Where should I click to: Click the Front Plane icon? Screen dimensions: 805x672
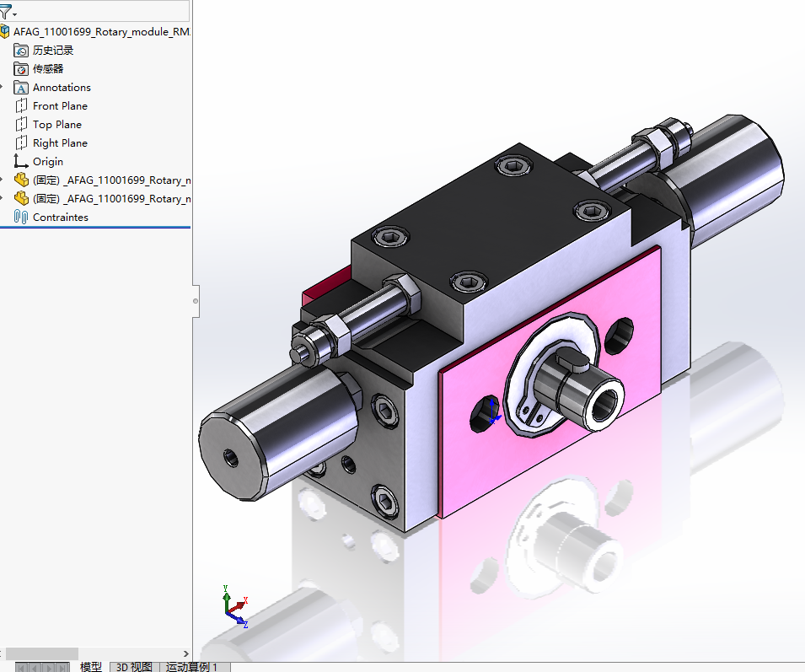pyautogui.click(x=21, y=105)
